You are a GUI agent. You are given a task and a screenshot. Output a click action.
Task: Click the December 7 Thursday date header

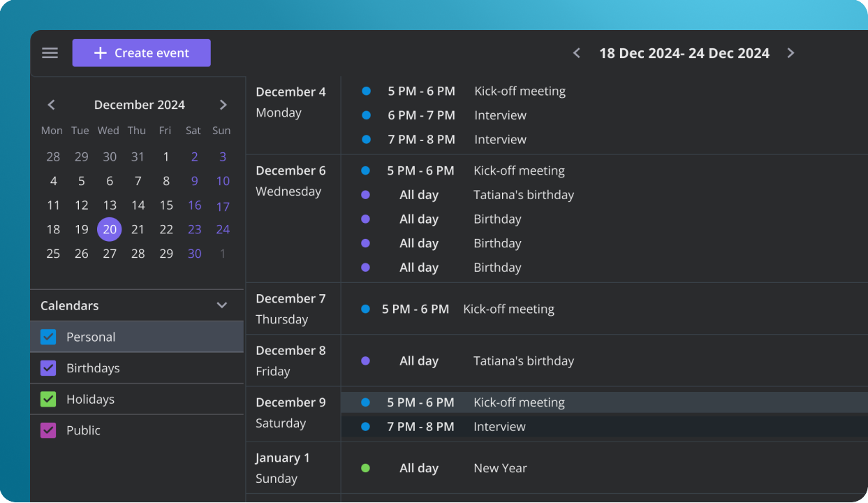pyautogui.click(x=290, y=309)
